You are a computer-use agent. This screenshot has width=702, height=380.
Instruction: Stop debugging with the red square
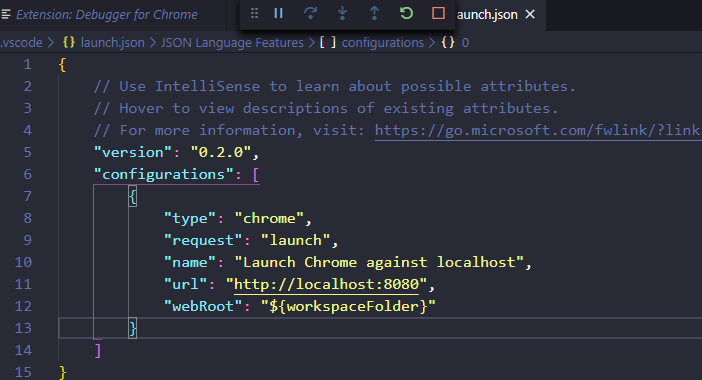[x=438, y=13]
